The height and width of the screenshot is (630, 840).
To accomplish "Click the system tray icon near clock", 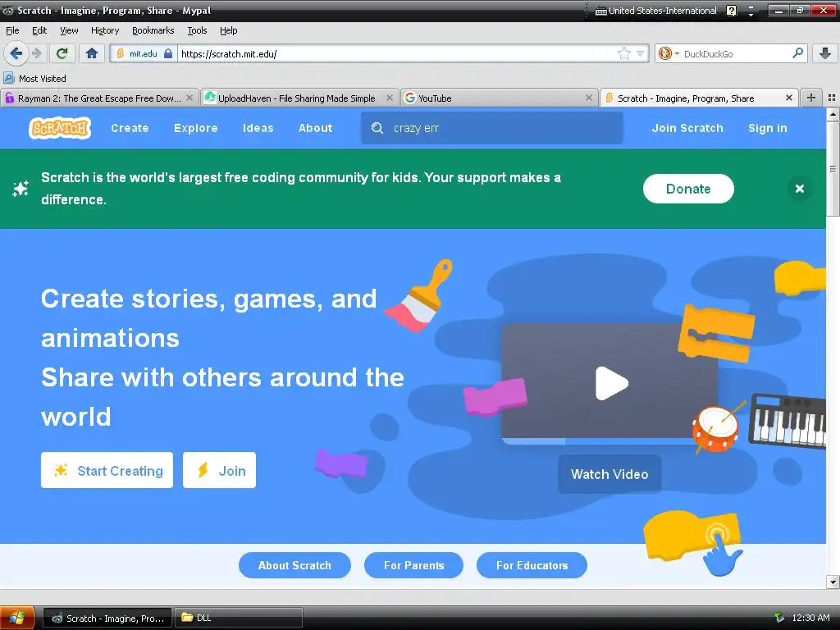I will [x=779, y=618].
